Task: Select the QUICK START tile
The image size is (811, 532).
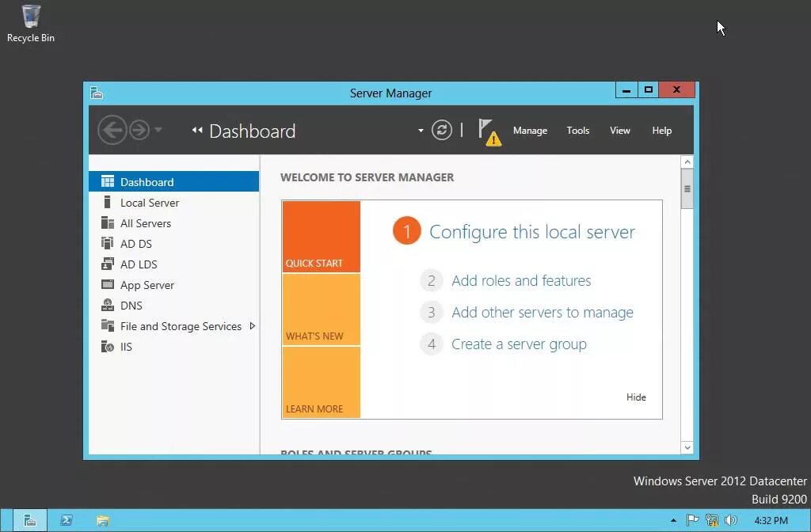Action: 322,237
